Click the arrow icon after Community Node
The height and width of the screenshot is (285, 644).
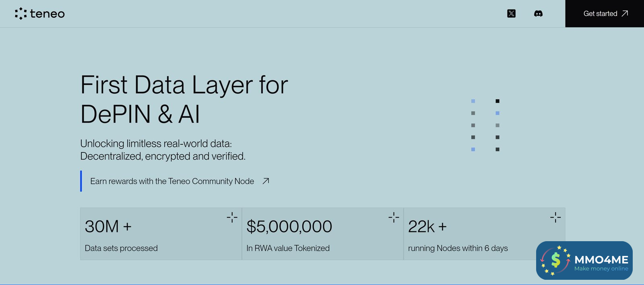pos(266,181)
